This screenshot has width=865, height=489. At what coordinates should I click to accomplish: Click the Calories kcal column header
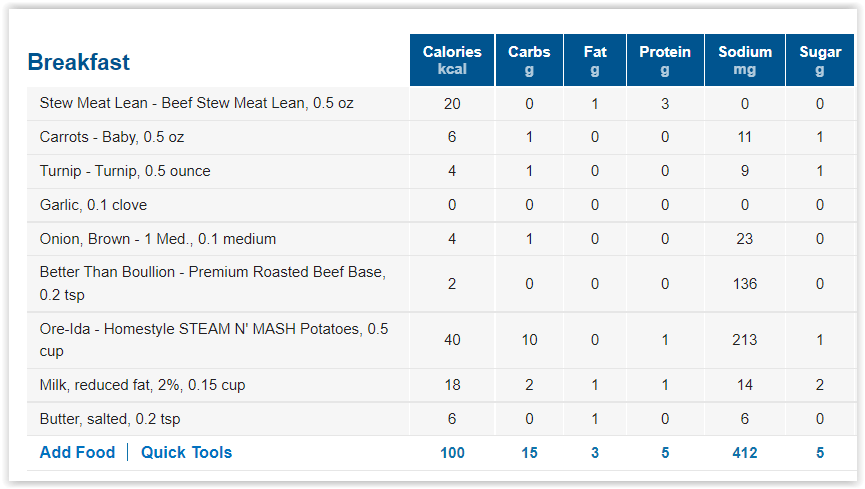tap(452, 60)
